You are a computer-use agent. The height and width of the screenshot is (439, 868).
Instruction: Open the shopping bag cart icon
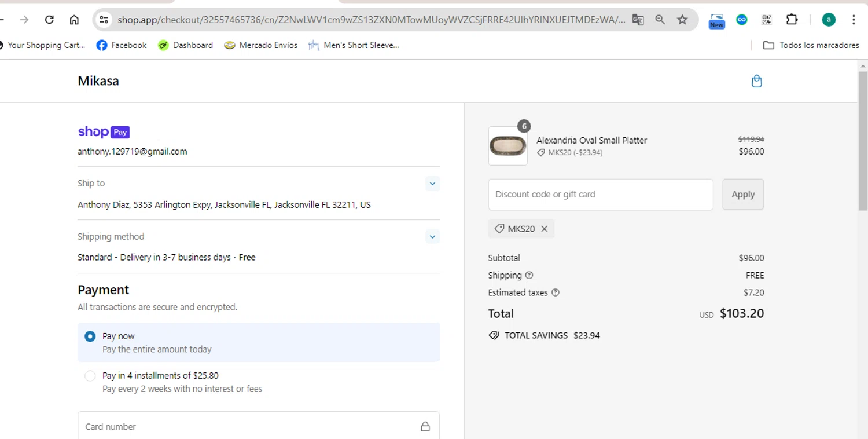[x=756, y=81]
